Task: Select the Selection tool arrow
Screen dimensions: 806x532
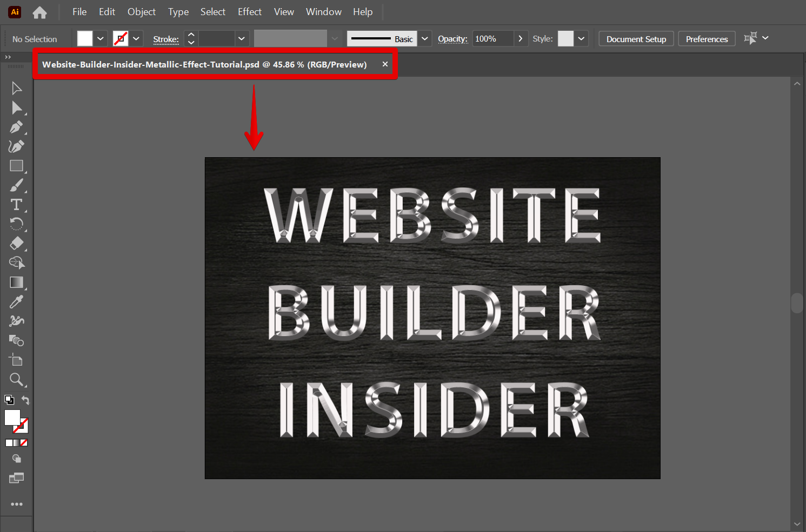Action: (16, 88)
